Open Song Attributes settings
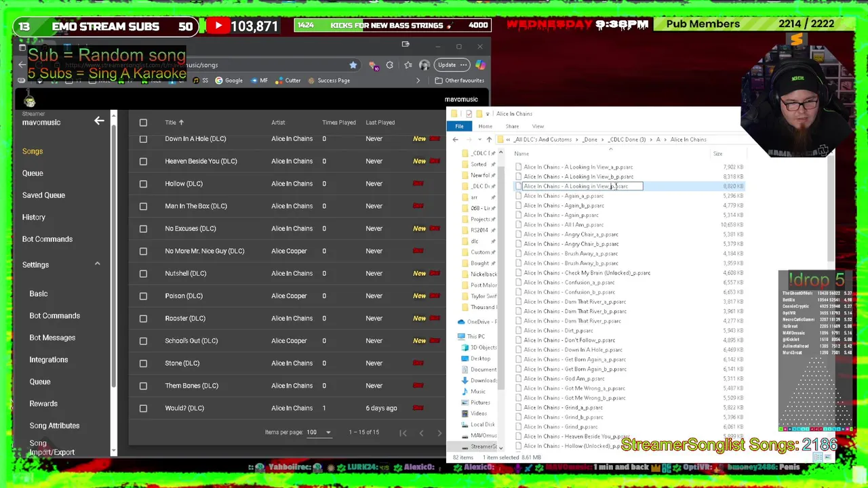 [54, 426]
